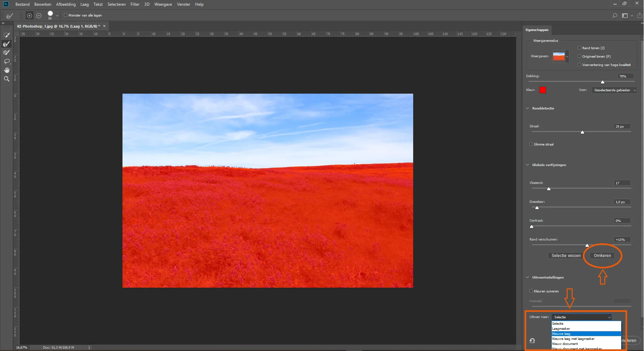This screenshot has height=351, width=644.
Task: Enable Monster van alle lagen checkbox
Action: [x=66, y=15]
